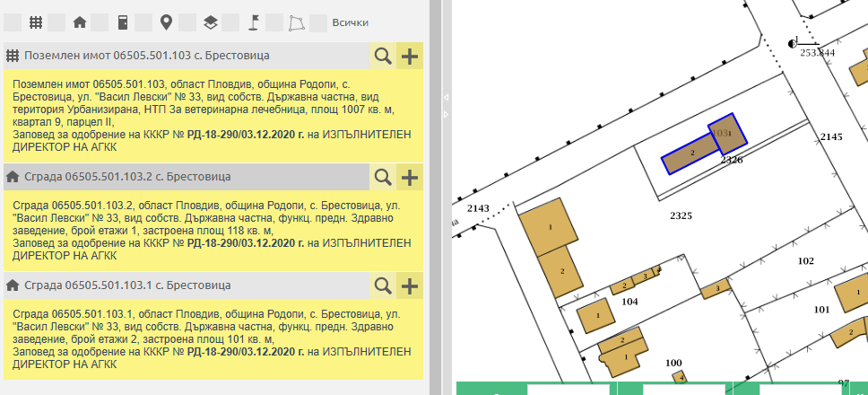Select the stacked layers icon in toolbar
The image size is (868, 395).
(x=210, y=22)
